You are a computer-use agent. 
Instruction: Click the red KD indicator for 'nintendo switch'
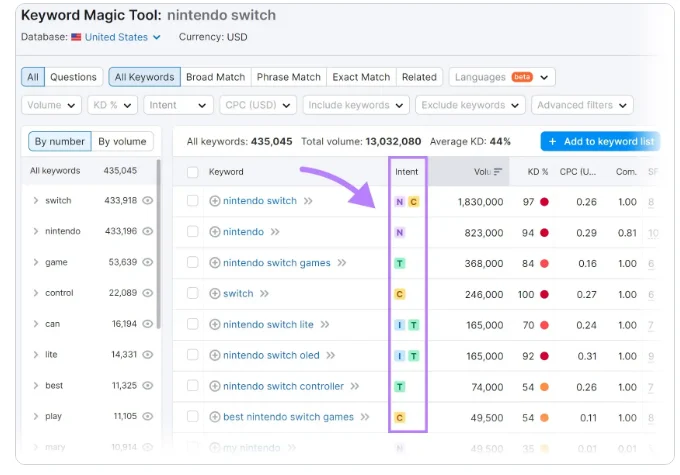pos(544,202)
